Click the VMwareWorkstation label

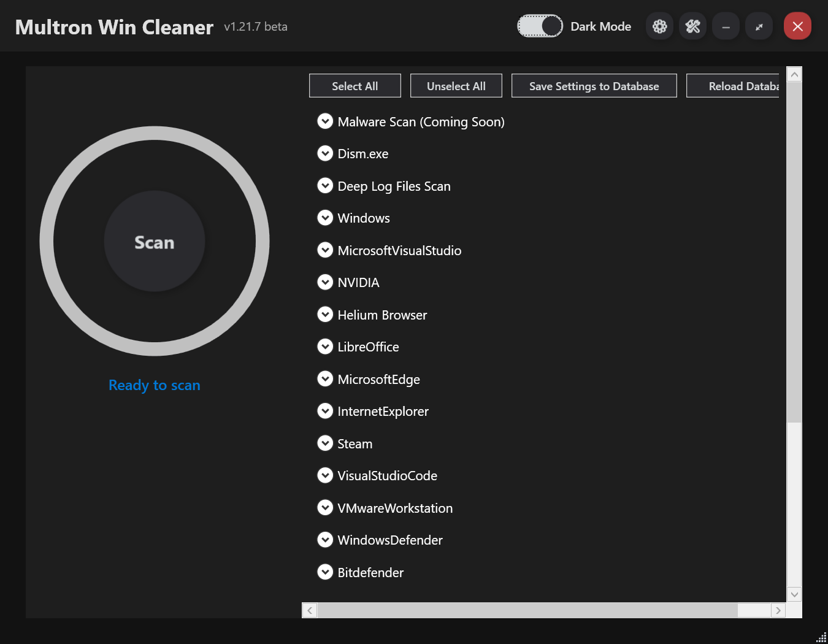pos(396,508)
